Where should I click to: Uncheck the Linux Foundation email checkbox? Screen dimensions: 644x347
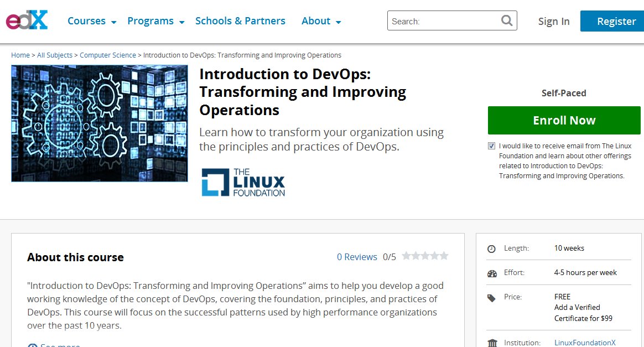click(x=491, y=146)
